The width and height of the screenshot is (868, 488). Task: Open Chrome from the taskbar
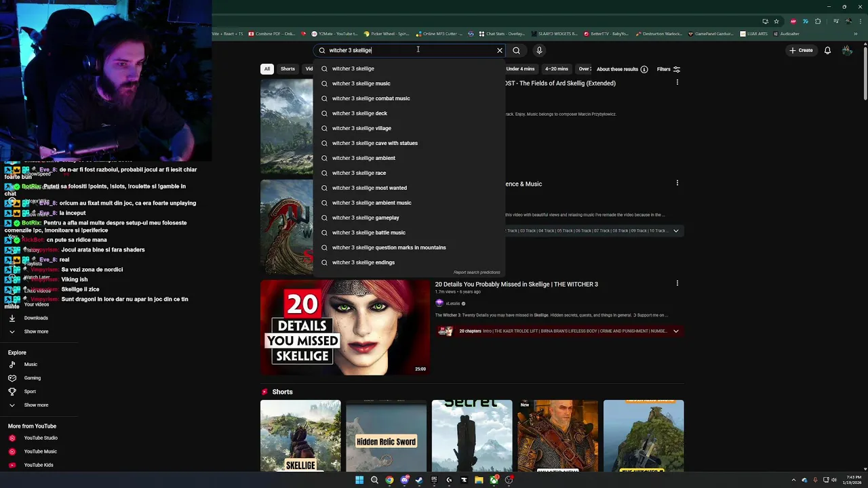(x=389, y=480)
